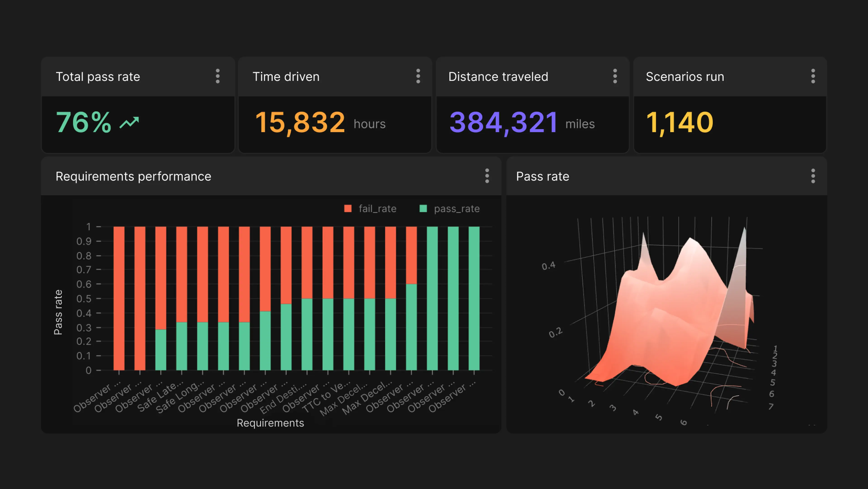
Task: Select the last fully green bar
Action: [474, 298]
